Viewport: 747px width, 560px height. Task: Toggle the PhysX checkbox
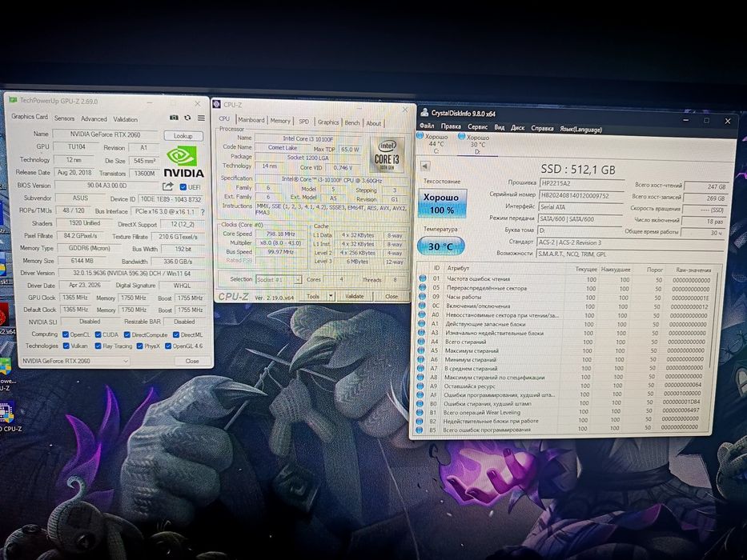[140, 346]
